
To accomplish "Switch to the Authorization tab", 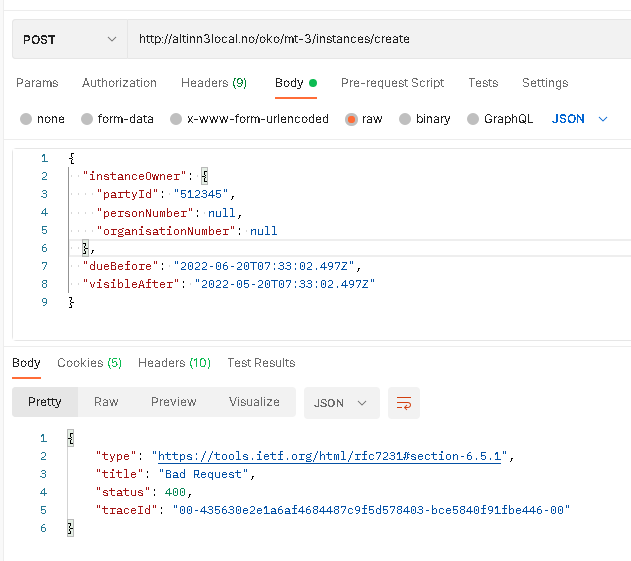I will click(x=119, y=83).
